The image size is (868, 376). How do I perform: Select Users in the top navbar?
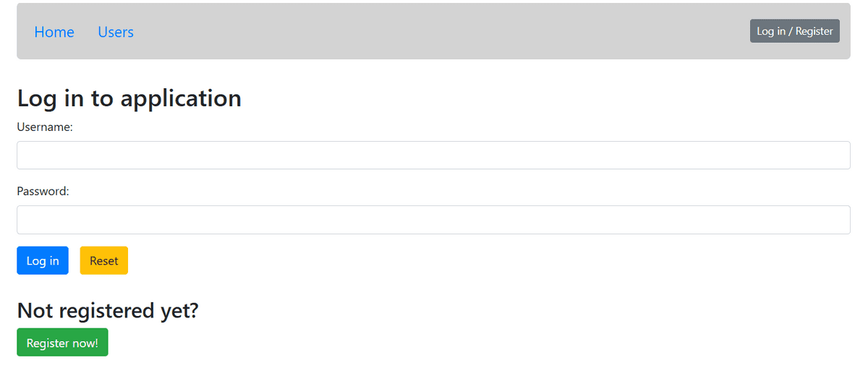(x=116, y=32)
